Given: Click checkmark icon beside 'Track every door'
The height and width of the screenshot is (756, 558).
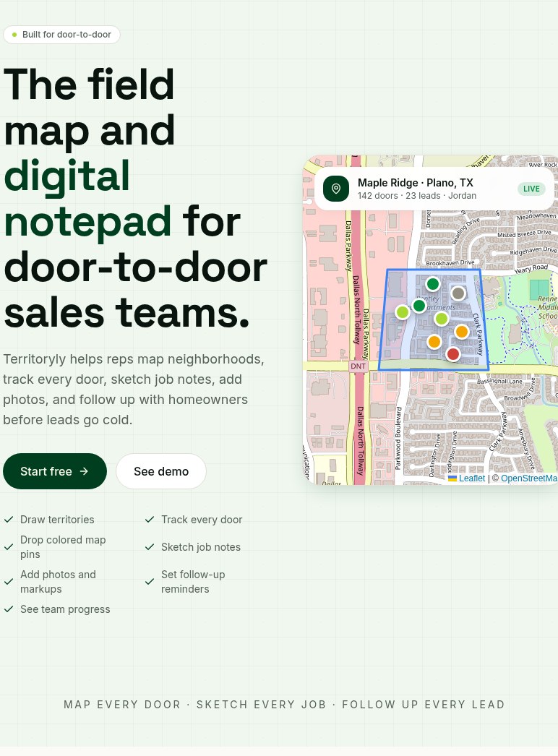Looking at the screenshot, I should [x=150, y=519].
